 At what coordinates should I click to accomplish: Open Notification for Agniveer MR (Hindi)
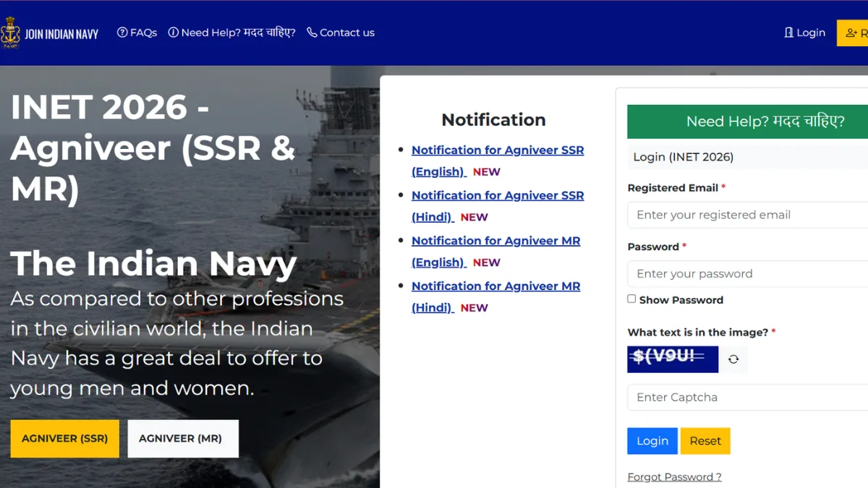click(496, 296)
